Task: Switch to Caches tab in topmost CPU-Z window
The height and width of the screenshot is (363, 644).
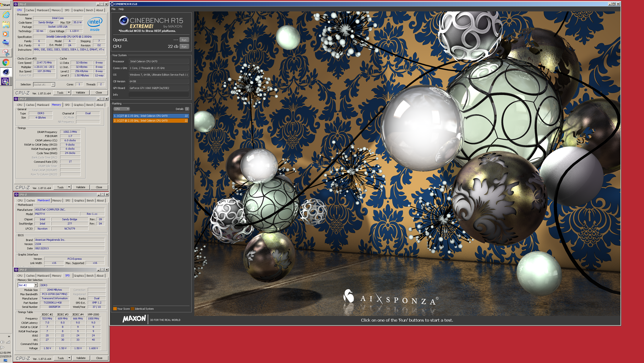Action: pyautogui.click(x=30, y=10)
